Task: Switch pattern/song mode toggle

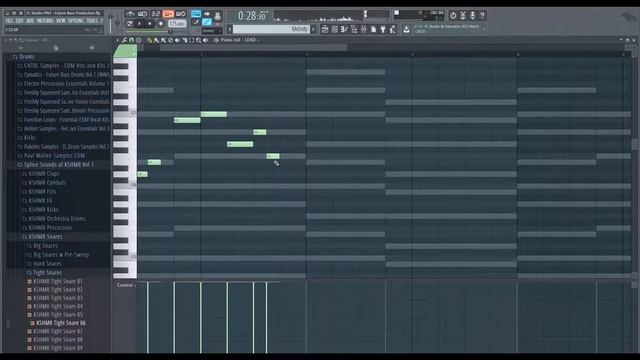Action: pyautogui.click(x=129, y=24)
